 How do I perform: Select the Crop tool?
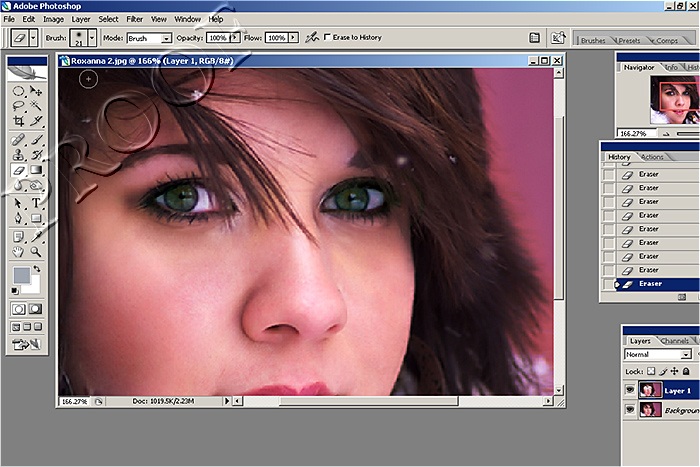pos(18,121)
